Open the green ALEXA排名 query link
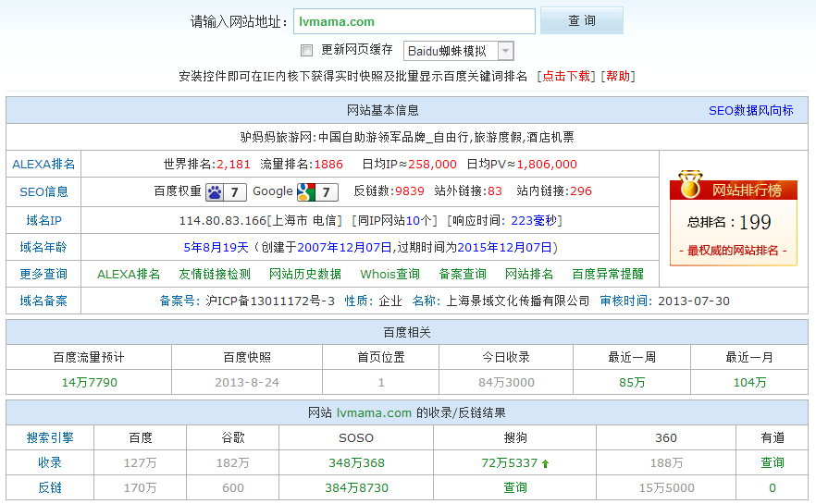816x504 pixels. click(129, 274)
